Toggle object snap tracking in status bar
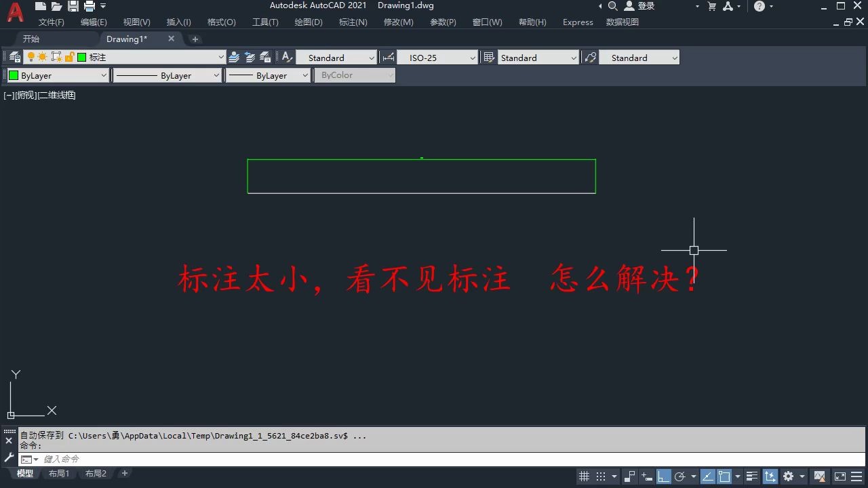 pos(707,476)
